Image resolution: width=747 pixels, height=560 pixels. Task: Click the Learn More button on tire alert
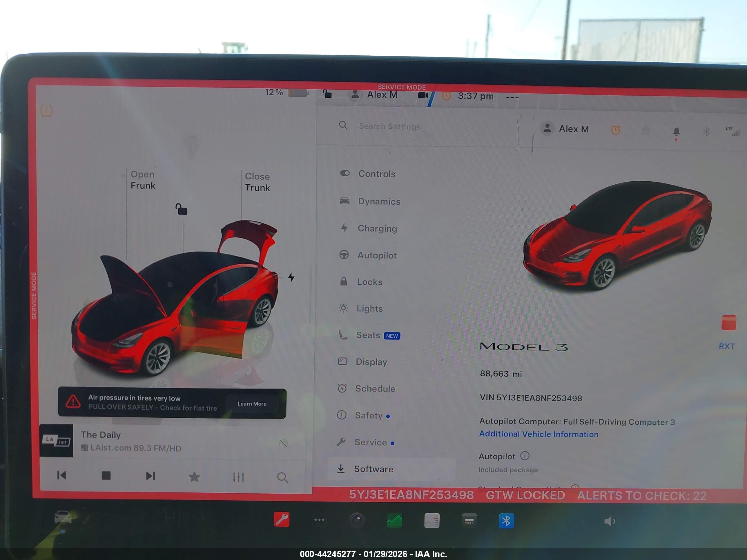pos(252,404)
